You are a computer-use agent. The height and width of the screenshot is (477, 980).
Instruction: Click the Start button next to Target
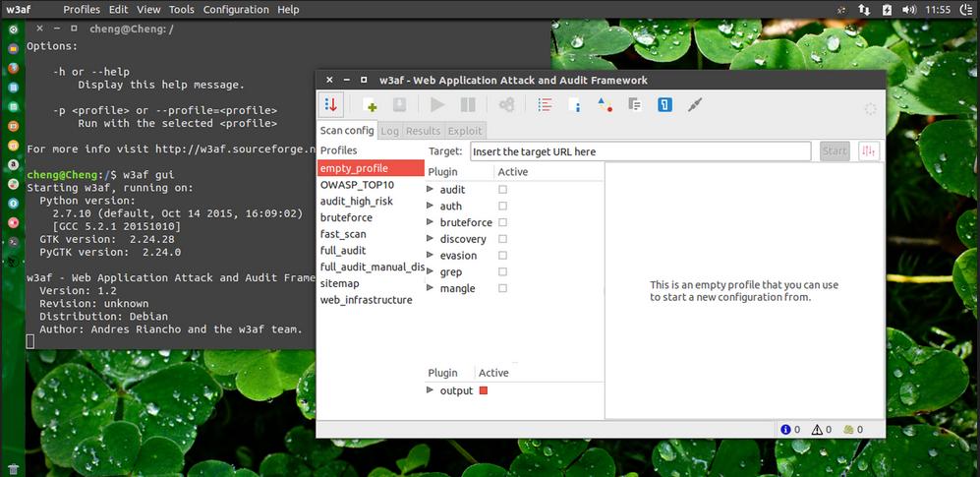pyautogui.click(x=835, y=151)
